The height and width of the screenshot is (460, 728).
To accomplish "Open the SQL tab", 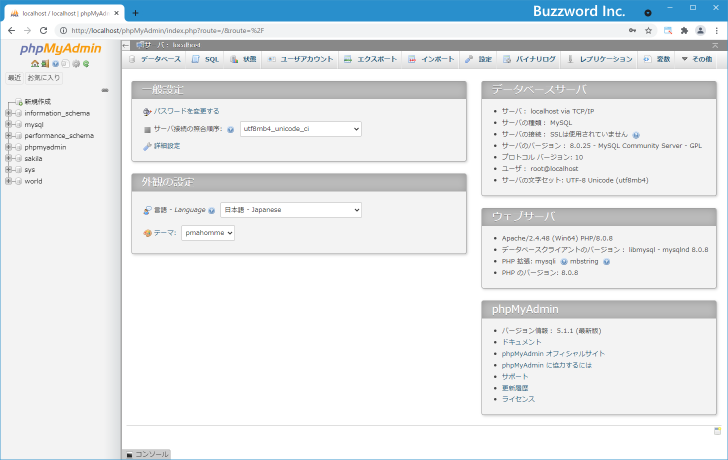I will pyautogui.click(x=205, y=59).
